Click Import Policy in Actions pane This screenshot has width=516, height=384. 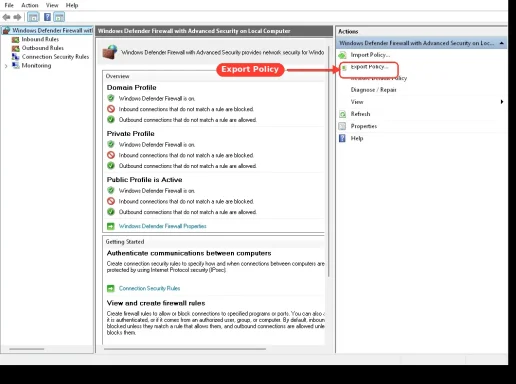point(370,55)
